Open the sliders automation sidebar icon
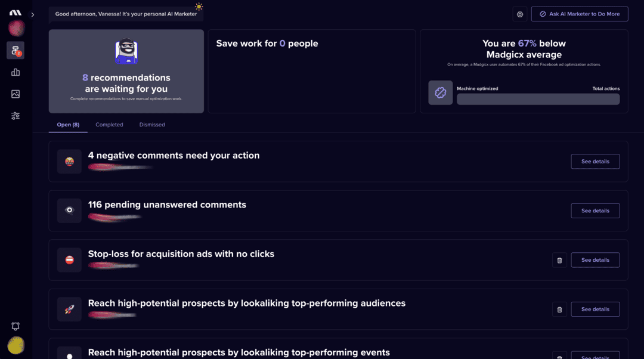The width and height of the screenshot is (644, 359). tap(16, 116)
